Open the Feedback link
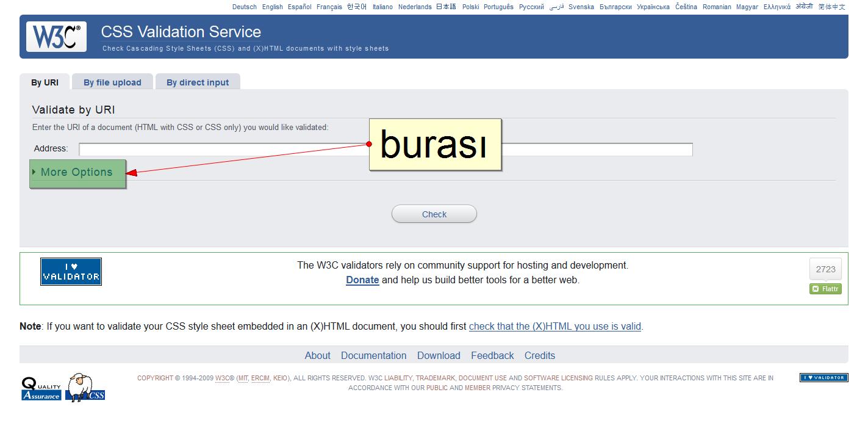Viewport: 868px width, 442px height. (x=492, y=356)
